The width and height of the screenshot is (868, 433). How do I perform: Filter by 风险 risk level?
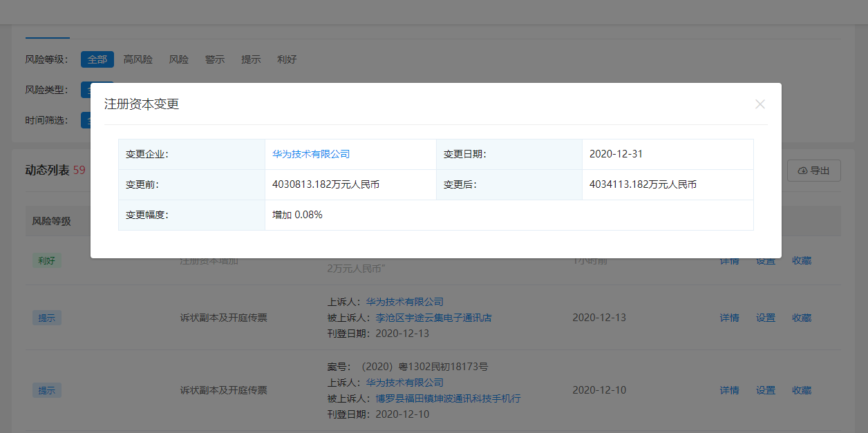click(179, 59)
